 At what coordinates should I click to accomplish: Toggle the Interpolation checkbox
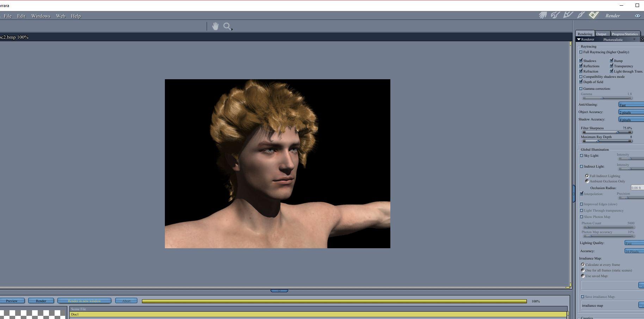582,194
